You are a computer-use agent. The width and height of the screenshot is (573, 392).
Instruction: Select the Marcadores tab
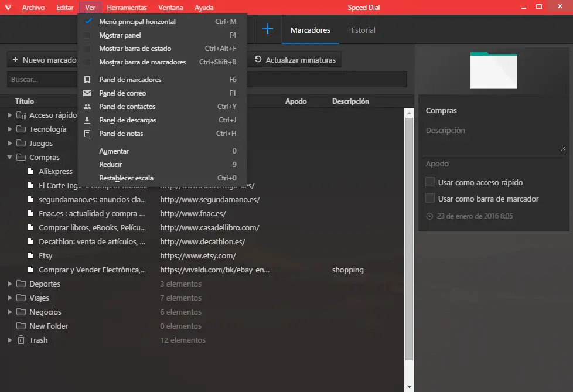pos(311,30)
